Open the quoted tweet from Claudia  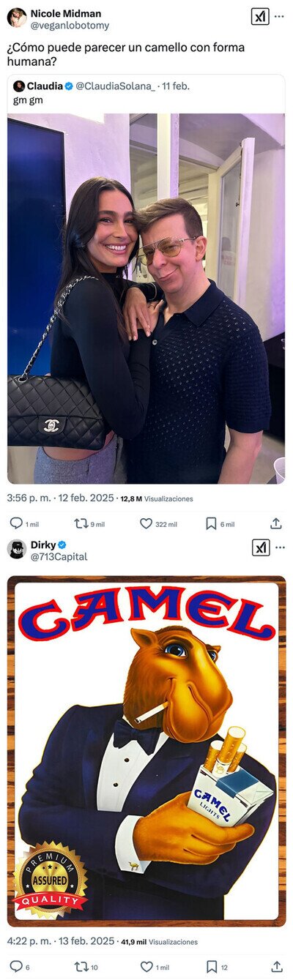coord(146,93)
